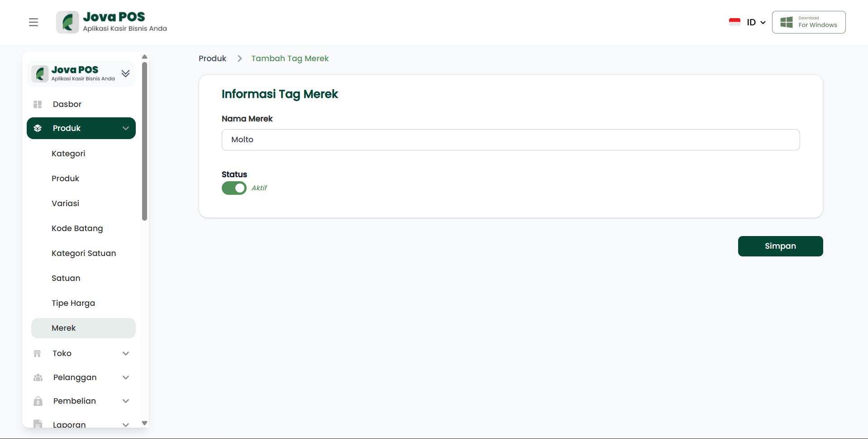868x439 pixels.
Task: Expand the sidebar Jova POS double chevron
Action: [126, 73]
